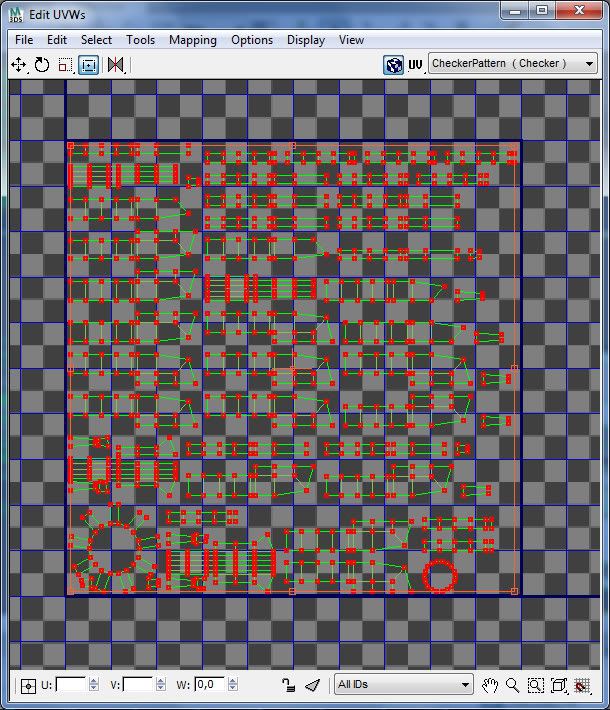610x710 pixels.
Task: Click the UV coordinate display button
Action: coord(415,65)
